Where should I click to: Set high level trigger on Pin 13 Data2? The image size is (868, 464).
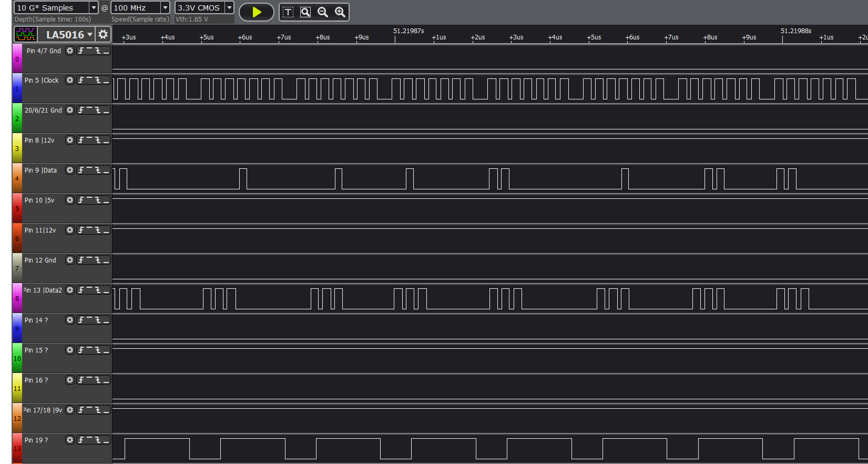(x=89, y=290)
